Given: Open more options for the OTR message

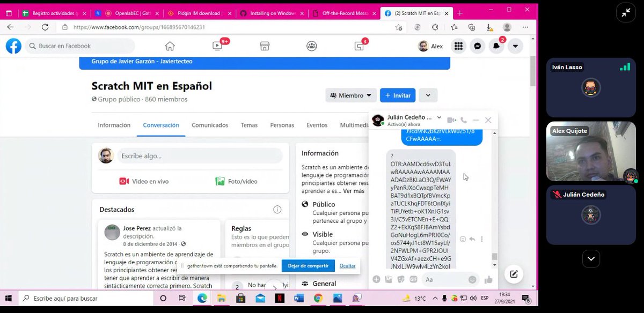Looking at the screenshot, I should tap(481, 239).
